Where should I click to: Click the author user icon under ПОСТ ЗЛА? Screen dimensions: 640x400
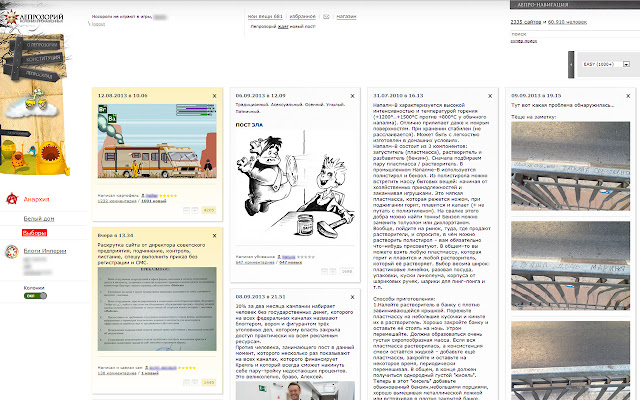279,257
